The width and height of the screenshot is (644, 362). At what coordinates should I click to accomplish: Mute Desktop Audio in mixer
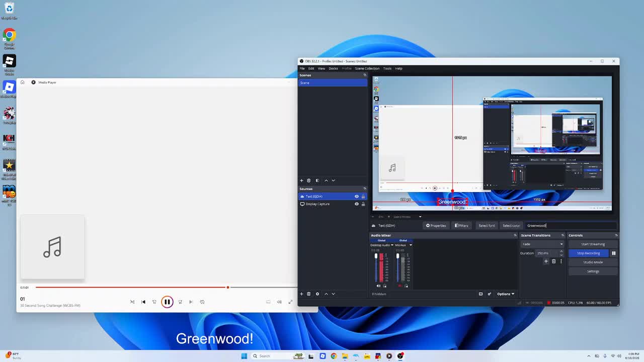pos(379,286)
